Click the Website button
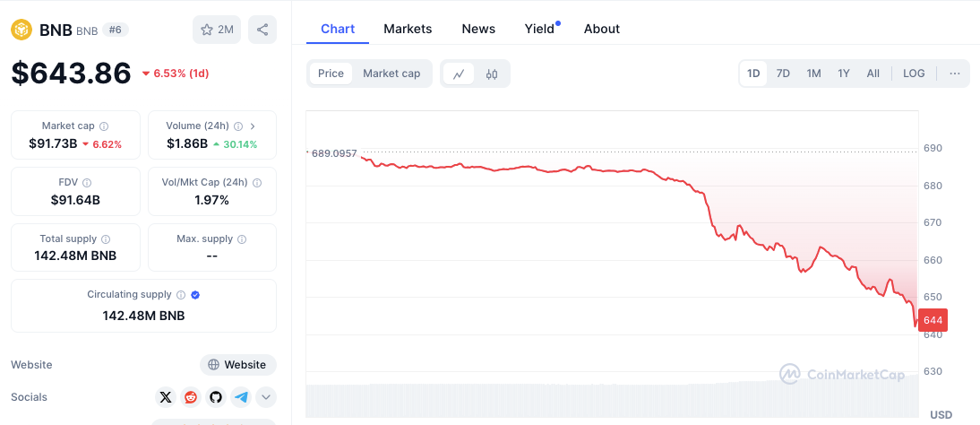980x425 pixels. click(237, 365)
